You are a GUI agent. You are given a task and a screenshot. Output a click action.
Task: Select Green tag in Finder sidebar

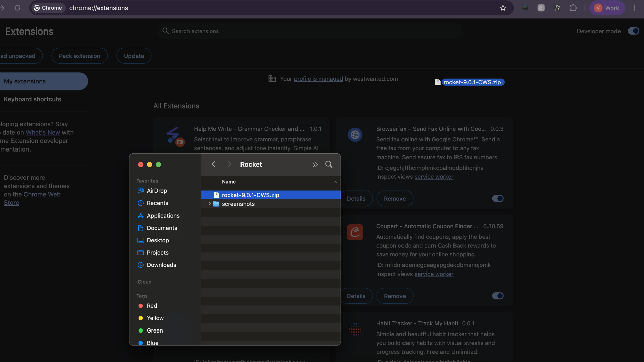[x=151, y=330]
